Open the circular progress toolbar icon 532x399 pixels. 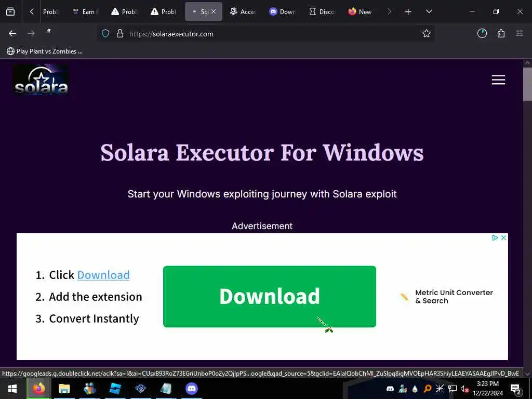(482, 33)
